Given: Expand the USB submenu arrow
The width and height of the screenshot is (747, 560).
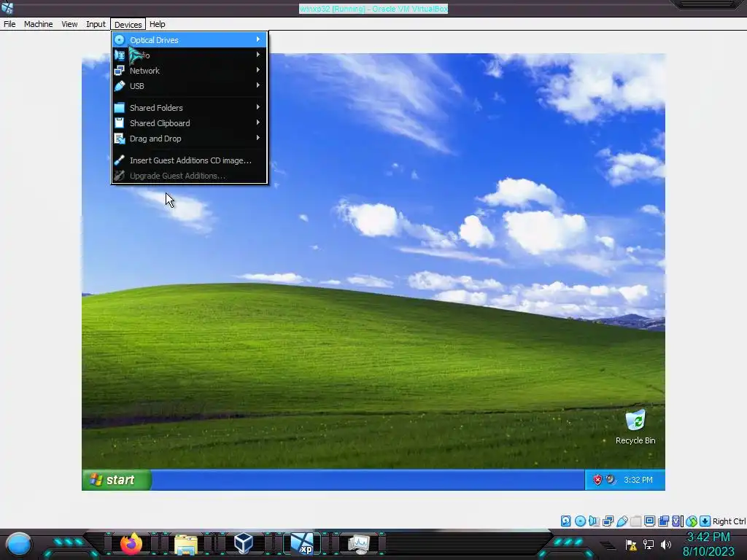Looking at the screenshot, I should (x=258, y=85).
